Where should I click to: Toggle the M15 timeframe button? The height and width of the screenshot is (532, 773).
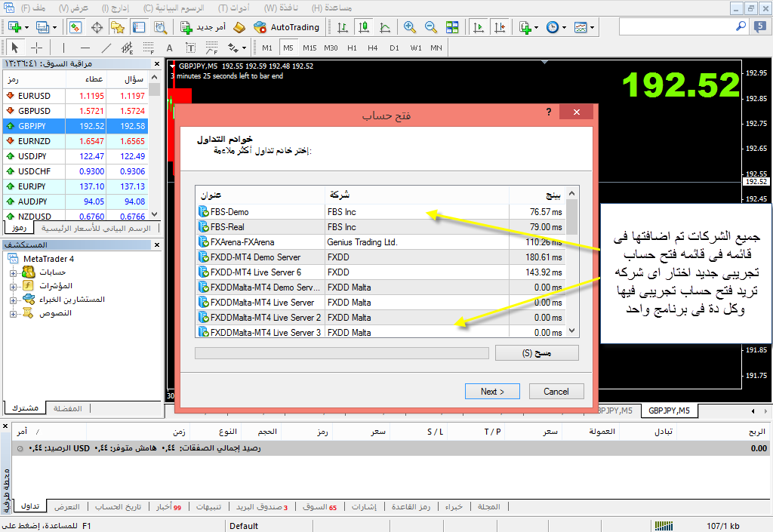tap(310, 48)
